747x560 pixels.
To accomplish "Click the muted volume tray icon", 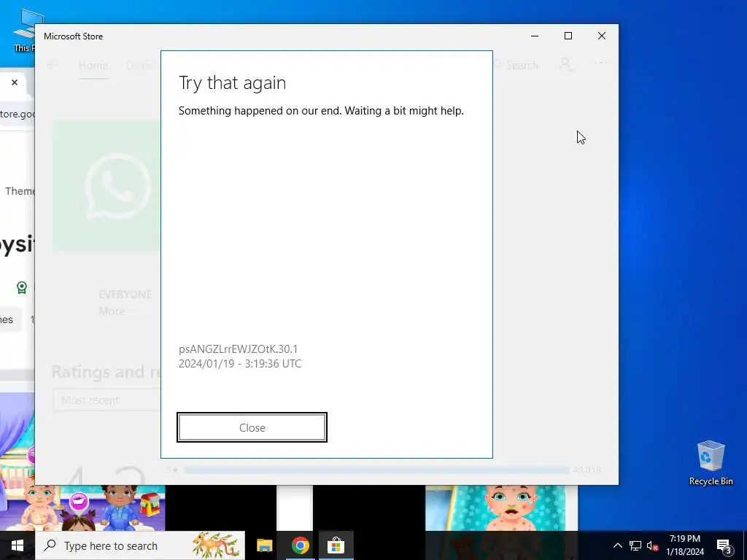I will click(652, 545).
